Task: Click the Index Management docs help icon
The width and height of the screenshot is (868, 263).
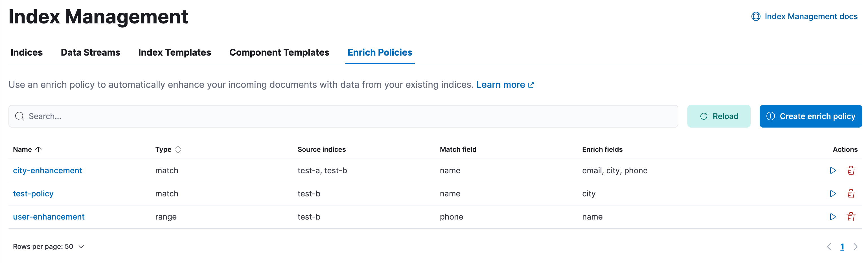Action: 756,16
